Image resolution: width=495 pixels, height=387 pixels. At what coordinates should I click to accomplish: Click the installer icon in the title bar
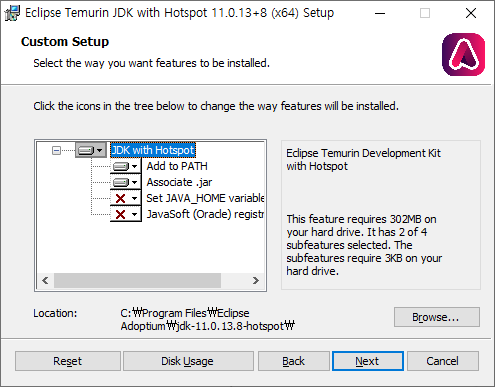tap(12, 13)
